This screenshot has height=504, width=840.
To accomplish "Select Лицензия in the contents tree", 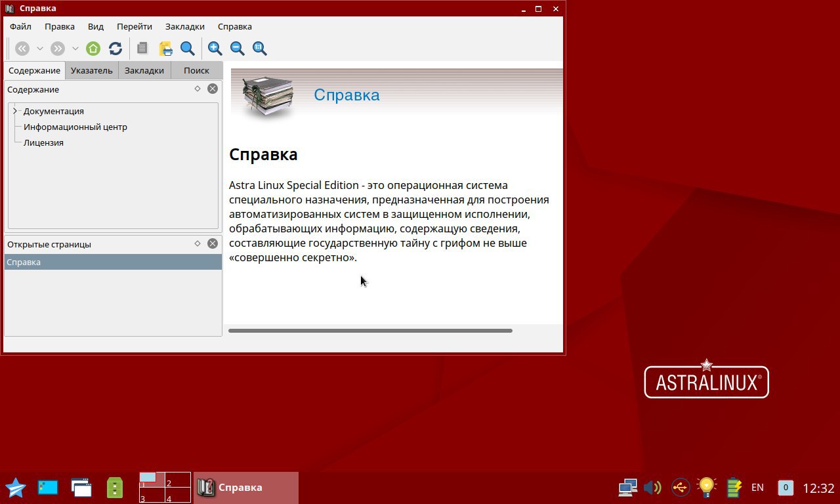I will tap(43, 142).
